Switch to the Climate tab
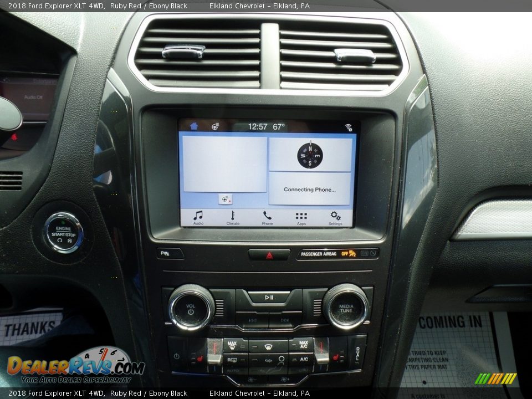 [x=233, y=218]
